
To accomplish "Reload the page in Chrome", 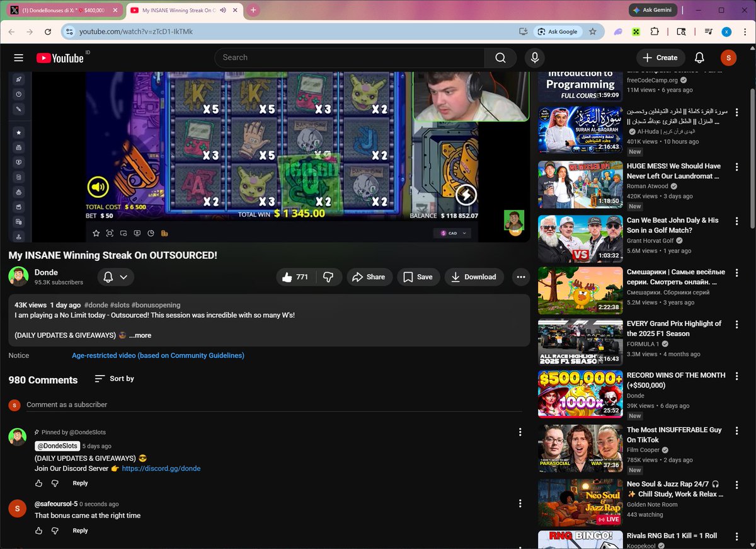I will tap(48, 32).
